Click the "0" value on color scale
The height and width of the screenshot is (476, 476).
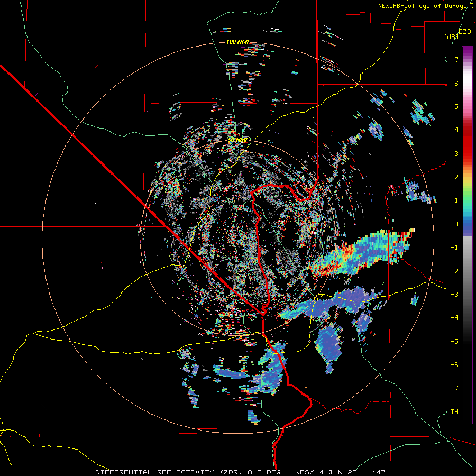click(456, 224)
